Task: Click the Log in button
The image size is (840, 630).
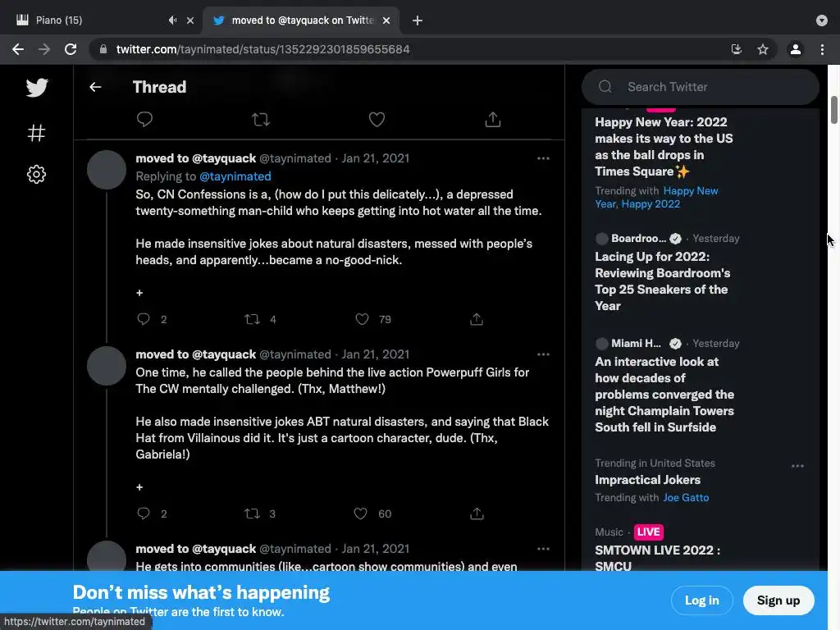Action: tap(702, 600)
